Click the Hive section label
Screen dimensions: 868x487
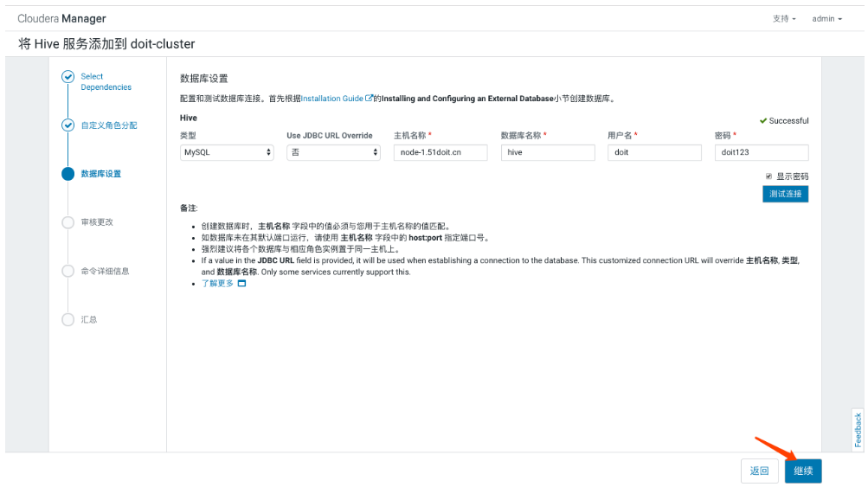coord(188,118)
